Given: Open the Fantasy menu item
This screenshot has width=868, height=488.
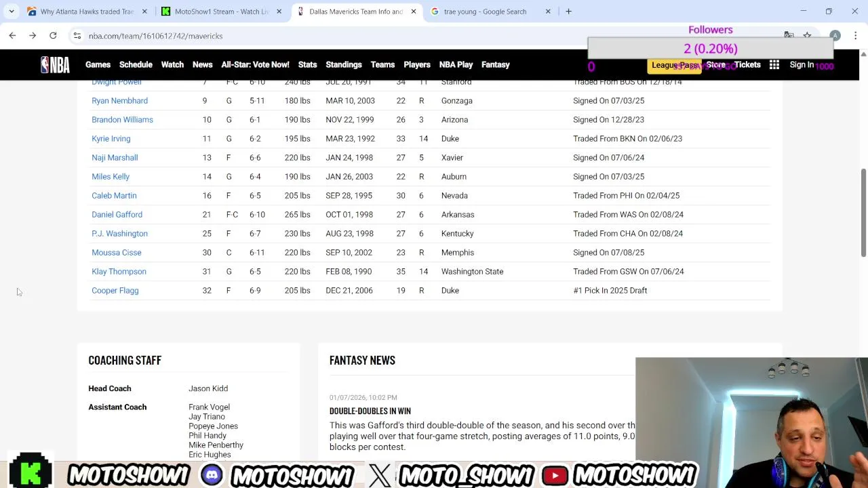Looking at the screenshot, I should (495, 64).
